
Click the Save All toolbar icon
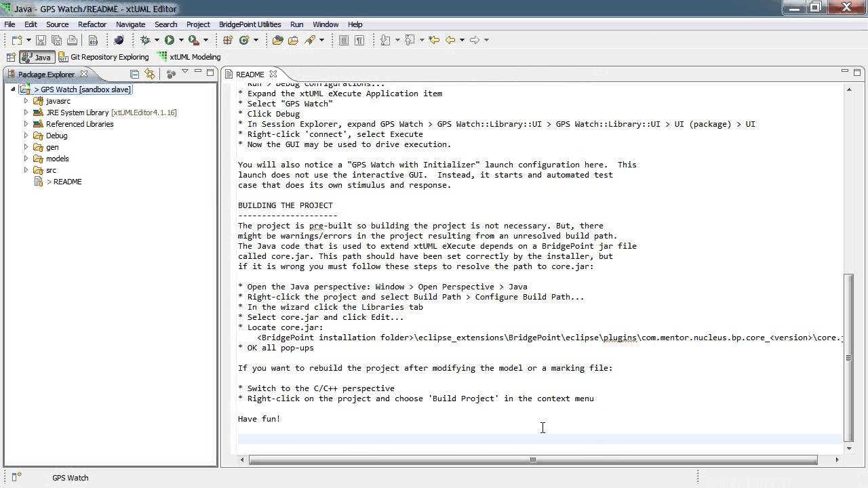56,40
